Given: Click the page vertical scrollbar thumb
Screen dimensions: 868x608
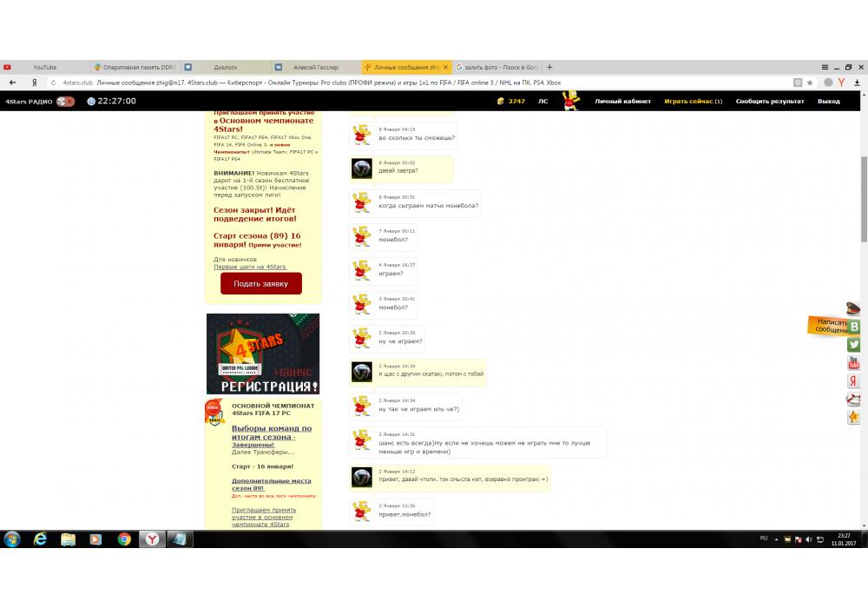Looking at the screenshot, I should pos(864,199).
